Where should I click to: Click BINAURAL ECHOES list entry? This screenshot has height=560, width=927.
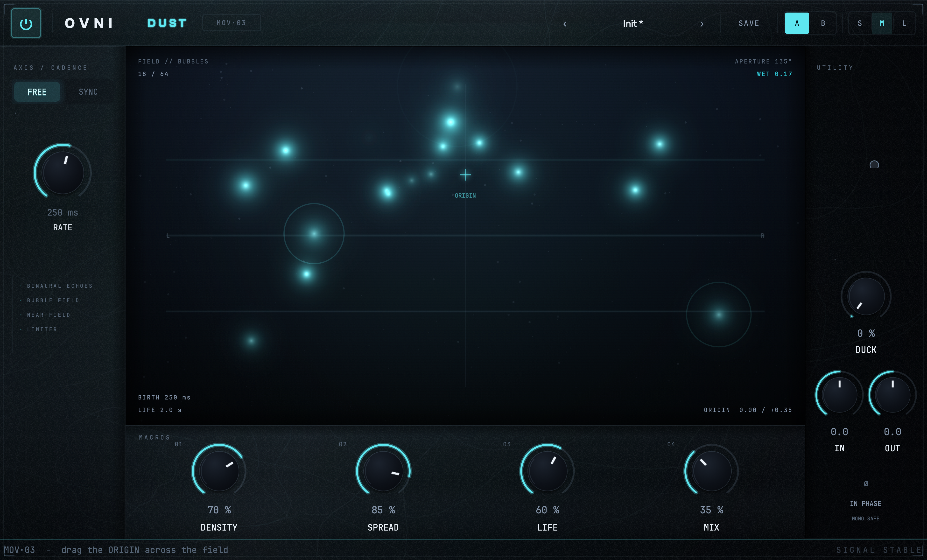coord(59,286)
